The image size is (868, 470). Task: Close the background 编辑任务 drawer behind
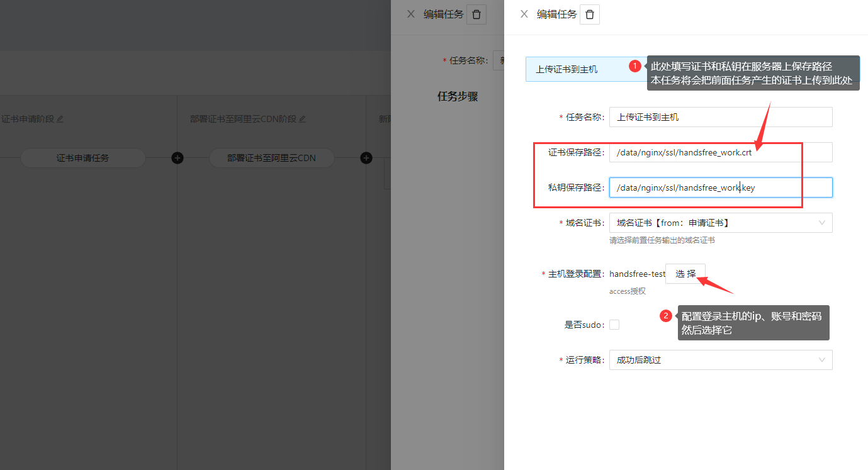[x=410, y=14]
